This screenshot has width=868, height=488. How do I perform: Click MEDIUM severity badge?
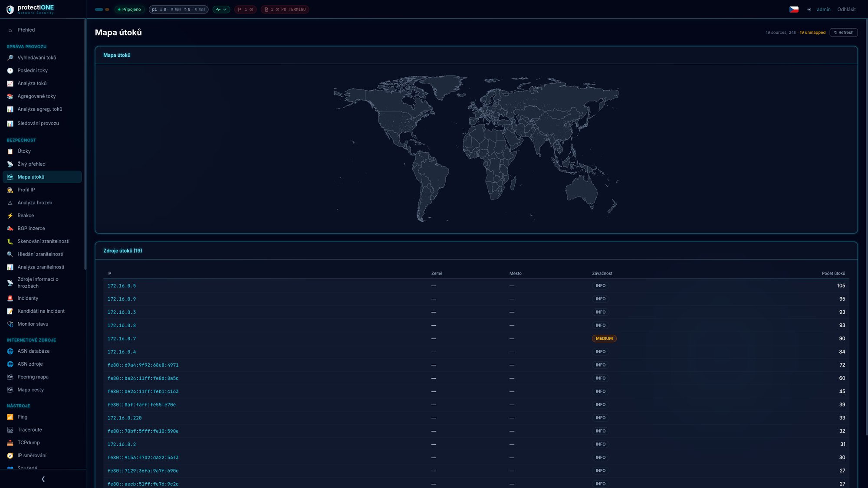pyautogui.click(x=604, y=339)
